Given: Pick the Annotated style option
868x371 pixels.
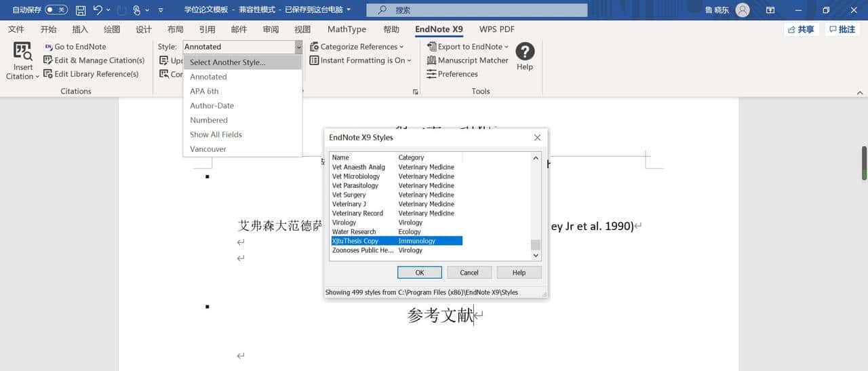Looking at the screenshot, I should [x=242, y=77].
